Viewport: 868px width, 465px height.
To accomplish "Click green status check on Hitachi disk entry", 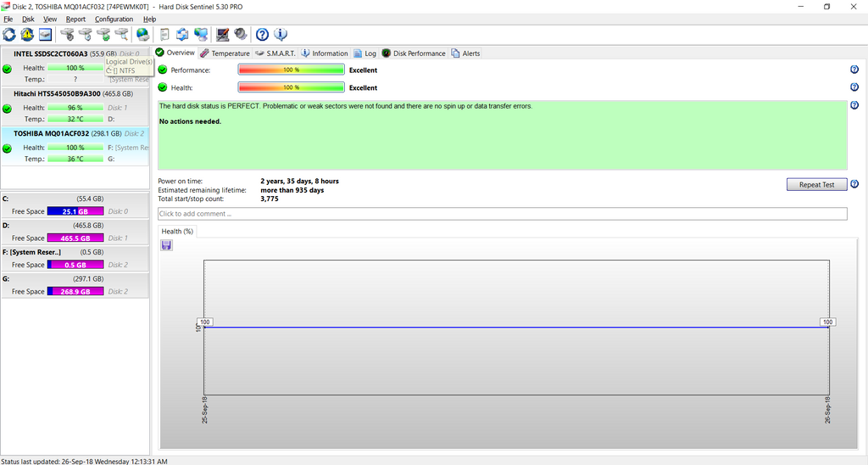I will point(7,109).
